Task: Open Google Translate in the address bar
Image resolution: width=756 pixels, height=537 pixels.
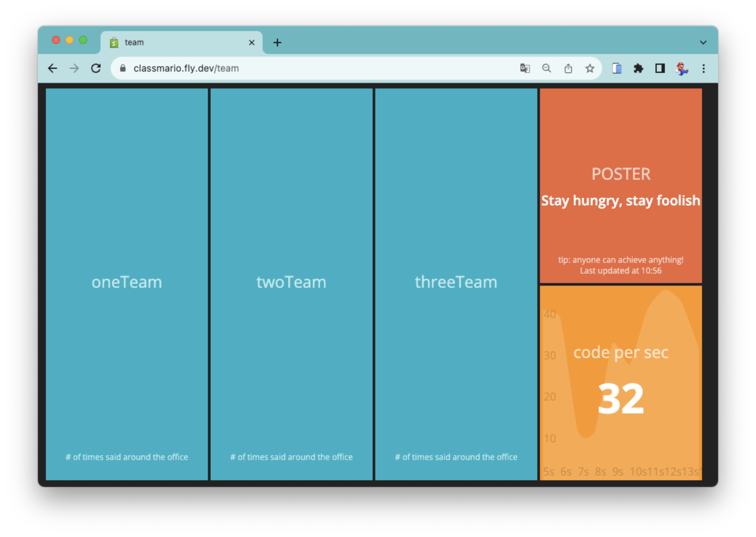Action: point(525,68)
